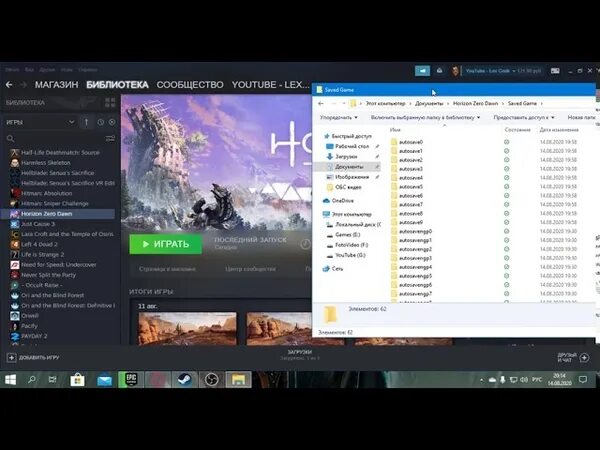Switch Steam to Big Picture mode

[x=555, y=71]
